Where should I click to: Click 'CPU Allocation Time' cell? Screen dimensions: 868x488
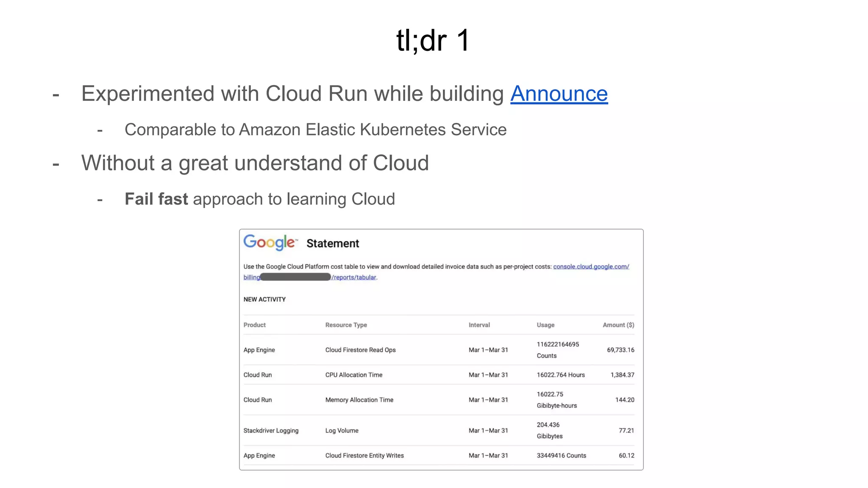pos(353,375)
